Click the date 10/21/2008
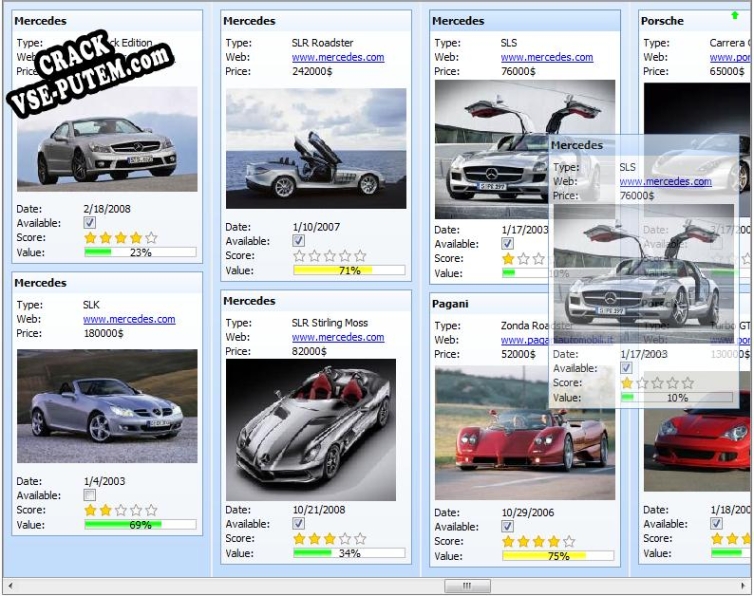Image resolution: width=754 pixels, height=596 pixels. coord(319,509)
